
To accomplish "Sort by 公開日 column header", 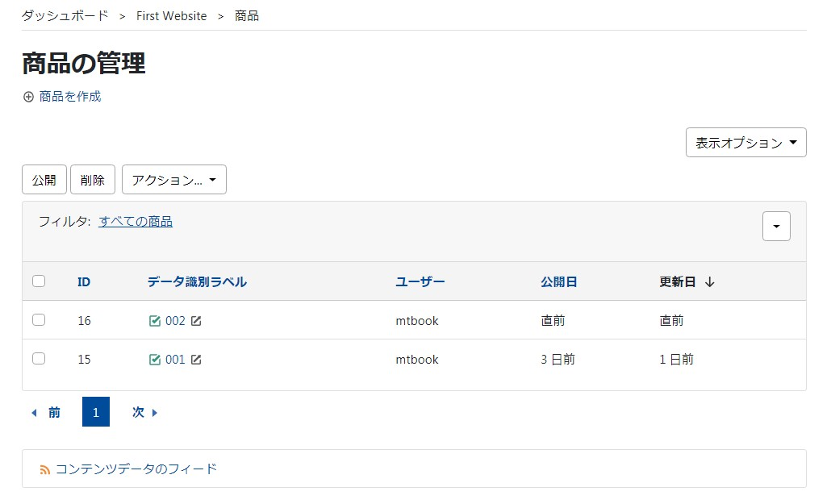I will [558, 282].
